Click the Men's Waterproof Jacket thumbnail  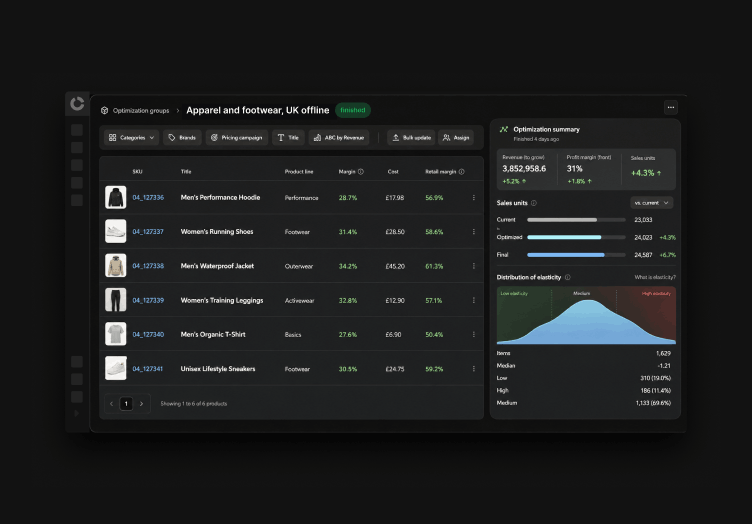coord(116,266)
